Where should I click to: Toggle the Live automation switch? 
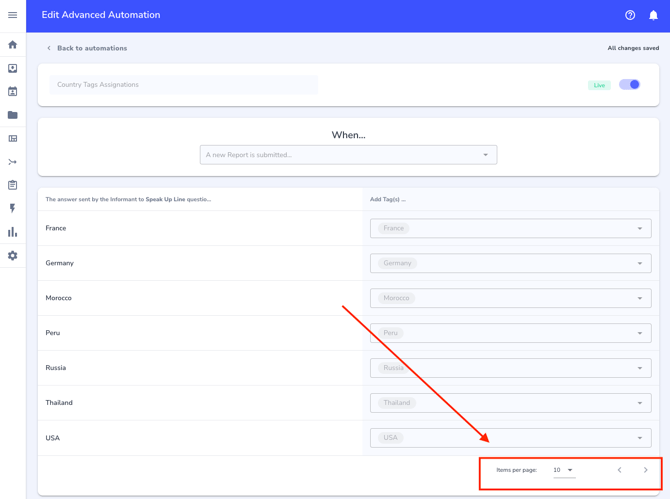click(629, 85)
